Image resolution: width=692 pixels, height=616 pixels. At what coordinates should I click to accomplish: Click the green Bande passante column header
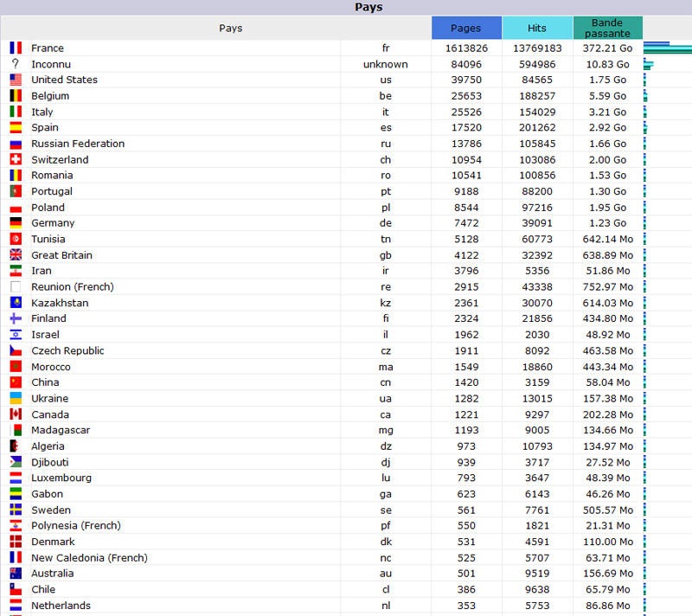(608, 28)
